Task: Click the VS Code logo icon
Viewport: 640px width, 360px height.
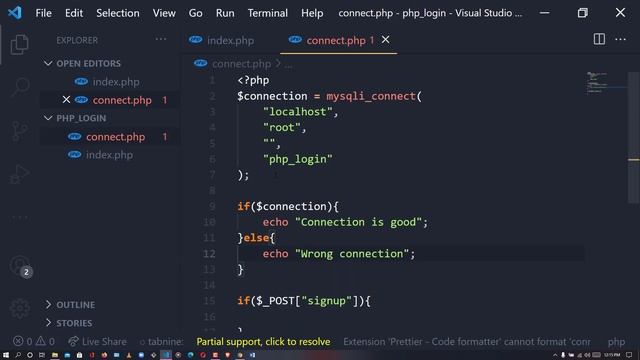Action: click(x=15, y=13)
